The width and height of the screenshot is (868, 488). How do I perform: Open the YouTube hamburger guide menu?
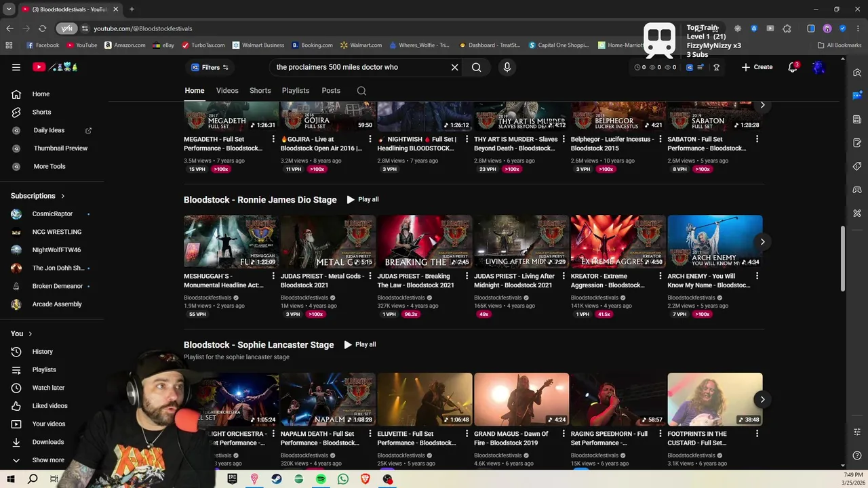coord(16,67)
